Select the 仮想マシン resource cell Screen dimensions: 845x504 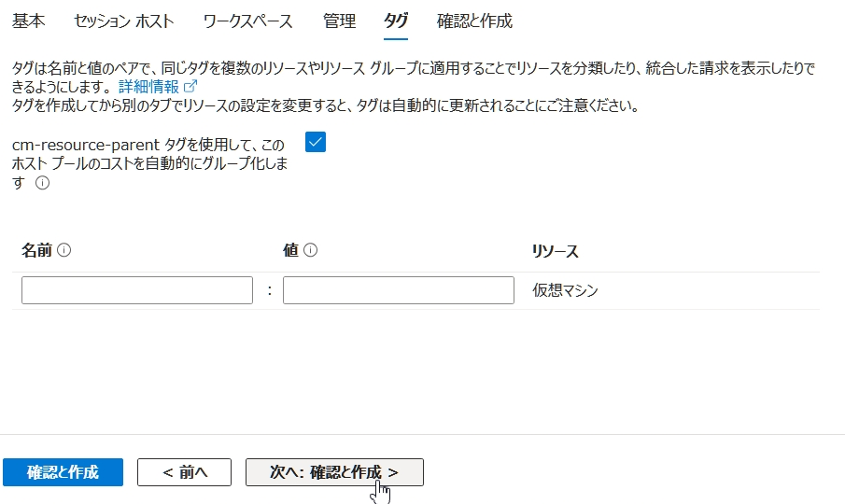pos(565,290)
